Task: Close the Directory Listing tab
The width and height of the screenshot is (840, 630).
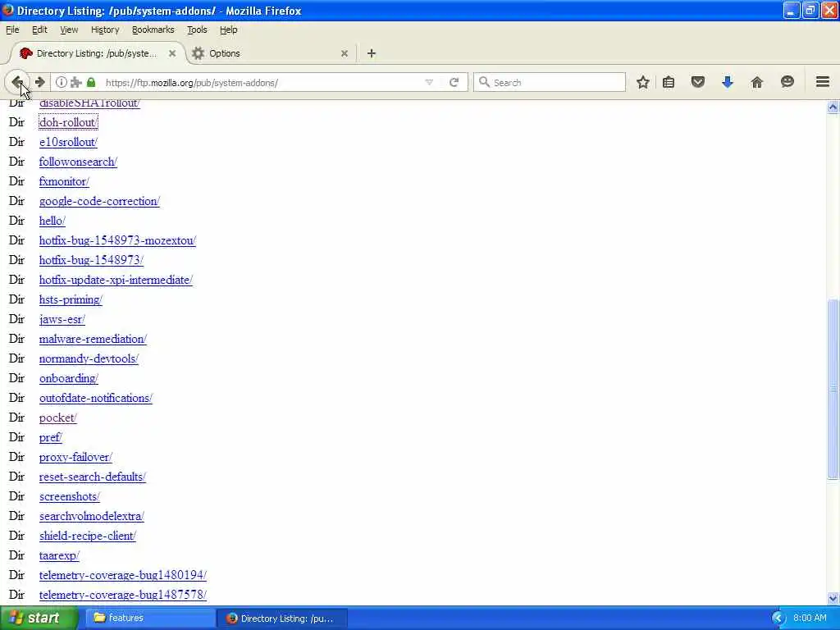Action: click(x=172, y=53)
